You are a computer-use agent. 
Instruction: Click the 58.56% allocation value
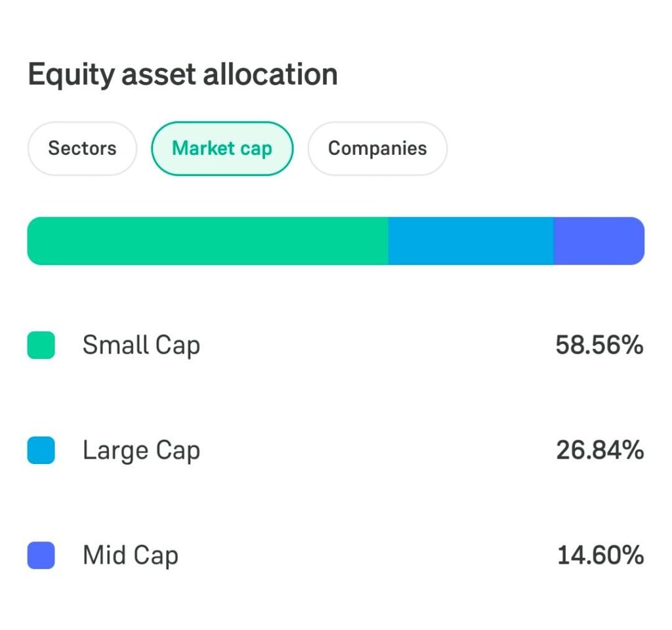tap(600, 345)
